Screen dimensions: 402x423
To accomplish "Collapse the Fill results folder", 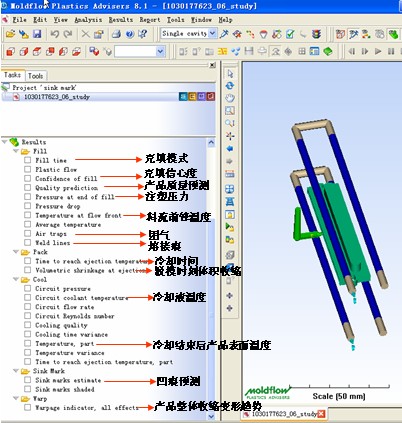I will pos(16,151).
